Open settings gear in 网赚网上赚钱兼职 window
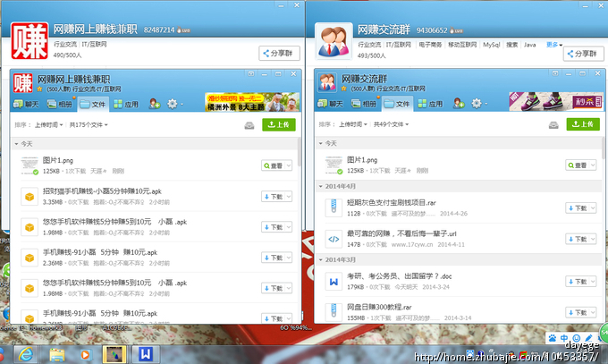 (173, 104)
